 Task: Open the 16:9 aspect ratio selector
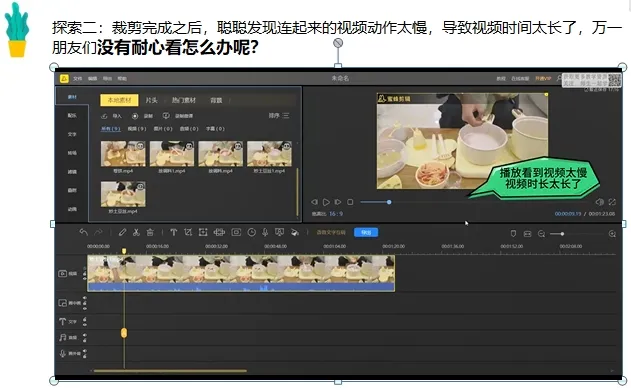336,214
